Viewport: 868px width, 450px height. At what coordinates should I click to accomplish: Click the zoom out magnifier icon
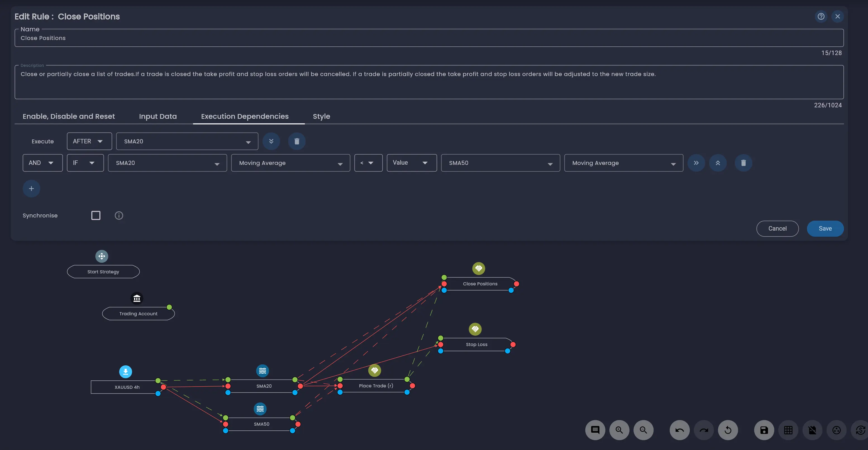[643, 430]
